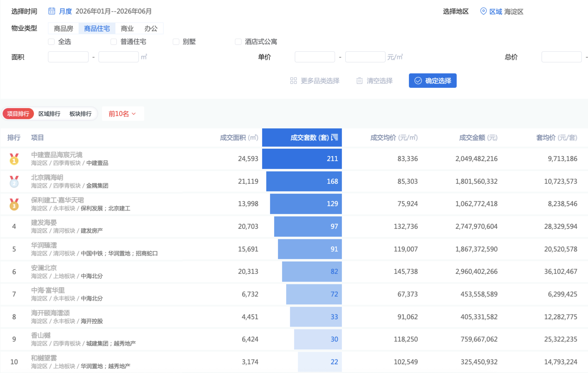The width and height of the screenshot is (588, 373).
Task: Select the 商品住宅 property type tab
Action: point(97,28)
